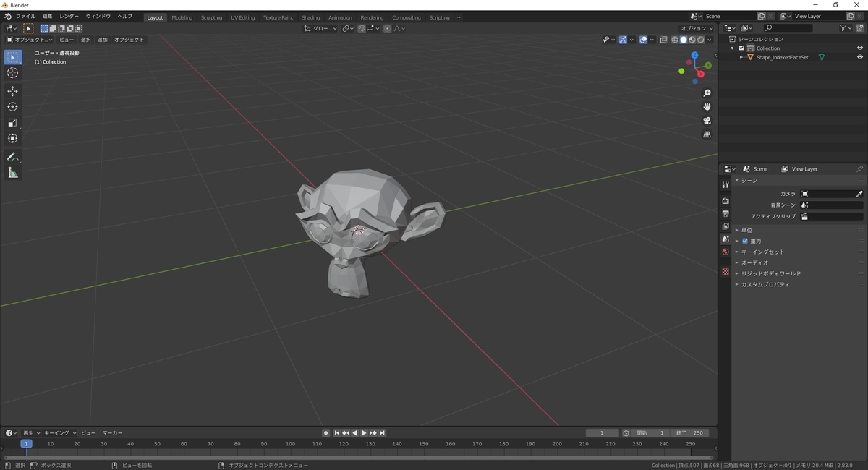Select material preview viewport shading

(x=692, y=40)
